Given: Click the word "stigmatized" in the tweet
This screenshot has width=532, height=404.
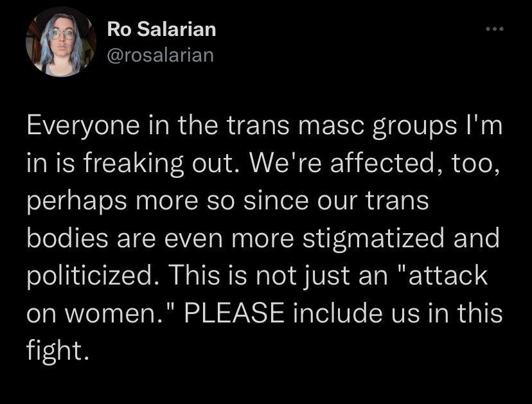Looking at the screenshot, I should [x=373, y=239].
